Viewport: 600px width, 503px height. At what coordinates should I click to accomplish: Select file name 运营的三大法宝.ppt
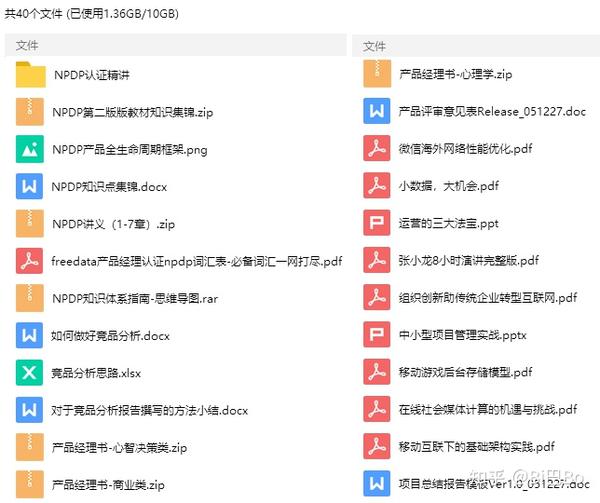448,223
